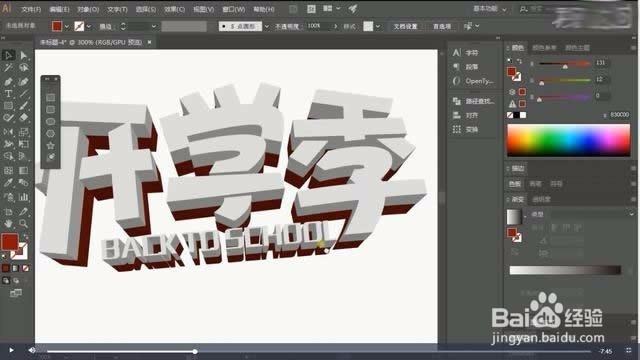Swap fill and stroke in toolbar
Image resolution: width=640 pixels, height=360 pixels.
(25, 237)
